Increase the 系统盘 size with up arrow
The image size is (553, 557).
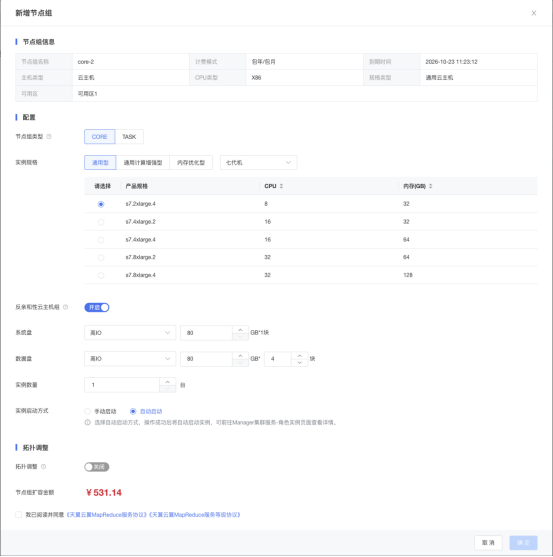coord(240,330)
